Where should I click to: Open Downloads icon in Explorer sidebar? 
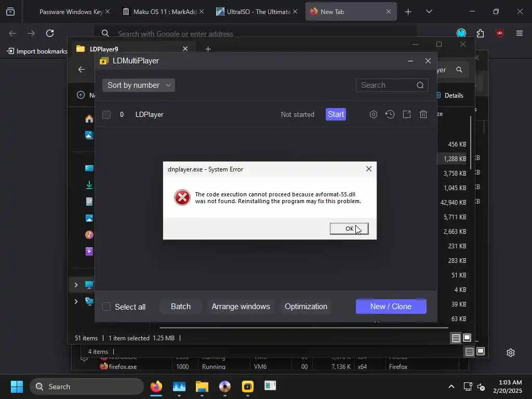[x=89, y=185]
